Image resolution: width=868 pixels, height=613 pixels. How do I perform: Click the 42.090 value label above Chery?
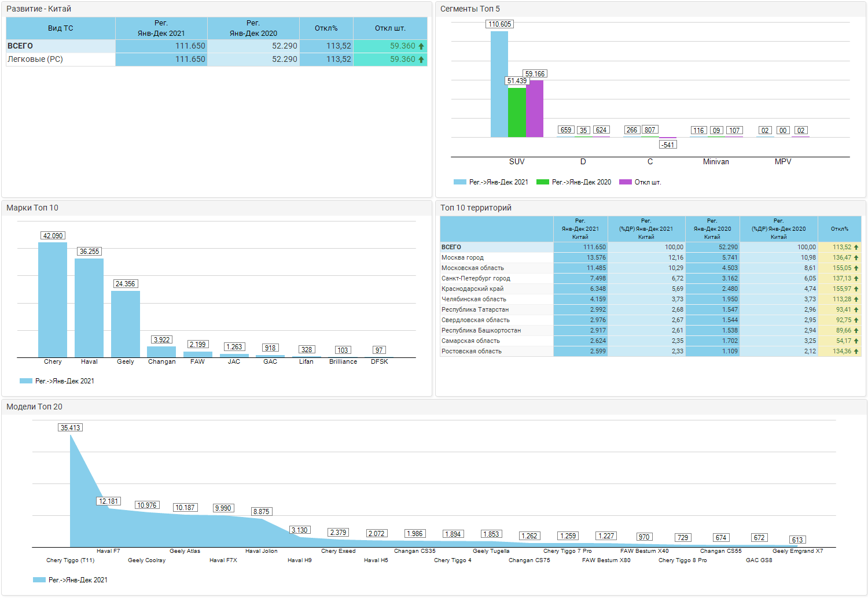(53, 236)
